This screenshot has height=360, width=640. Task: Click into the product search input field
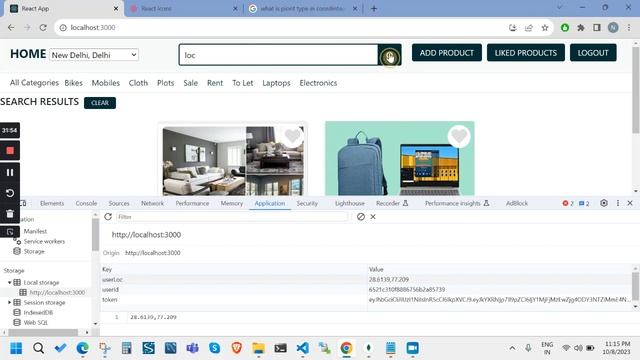coord(278,55)
